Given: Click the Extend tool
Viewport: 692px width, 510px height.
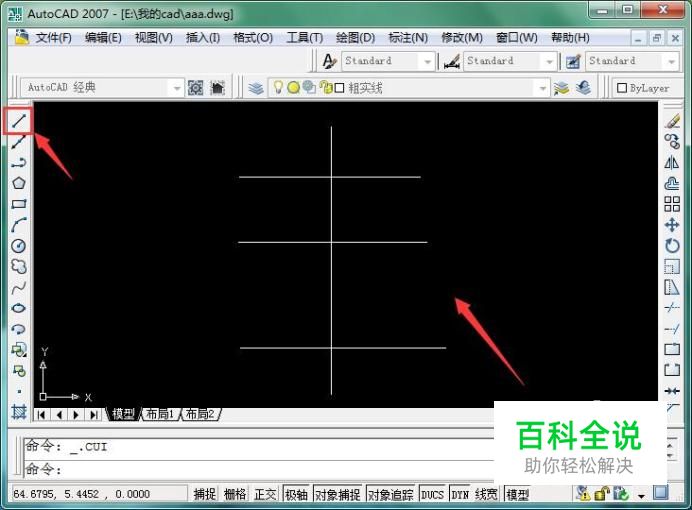Looking at the screenshot, I should [672, 329].
